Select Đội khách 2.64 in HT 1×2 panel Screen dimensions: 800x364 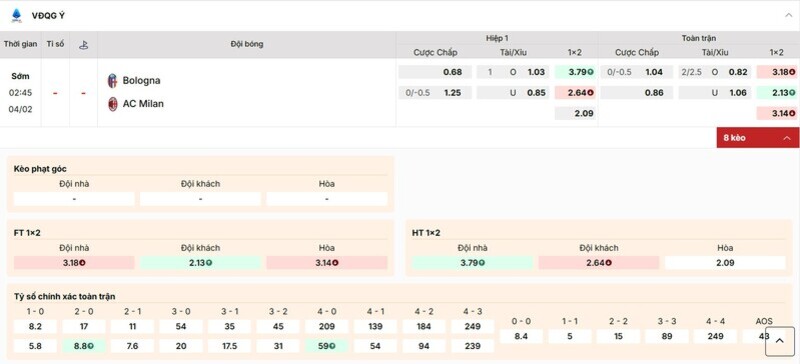[x=598, y=263]
